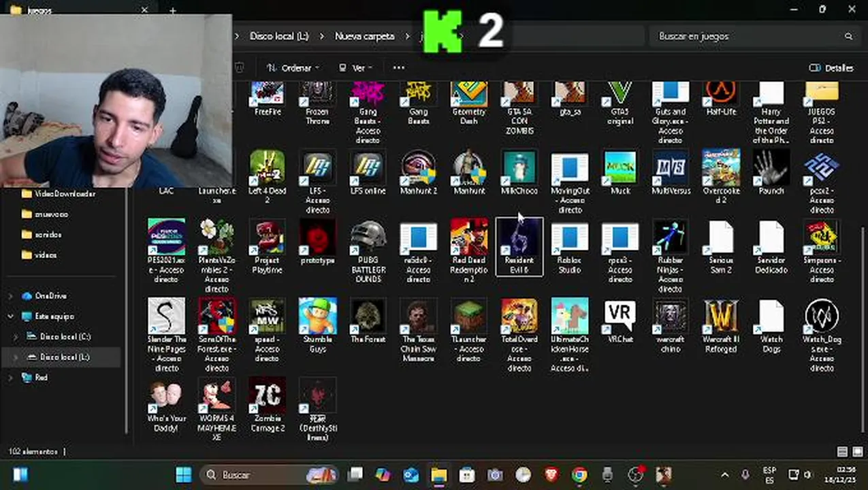868x490 pixels.
Task: Expand the Disco local (L:) node
Action: point(16,357)
